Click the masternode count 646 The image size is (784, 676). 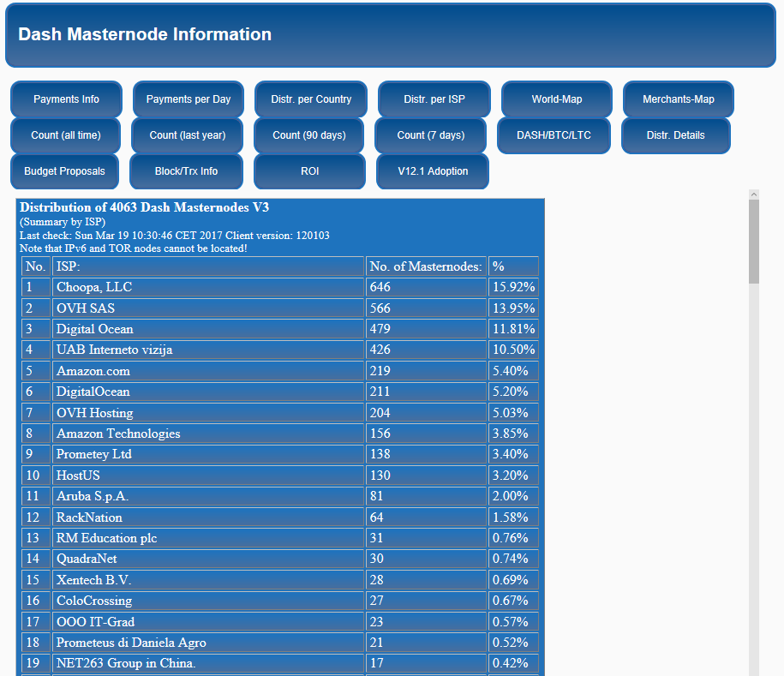click(426, 287)
